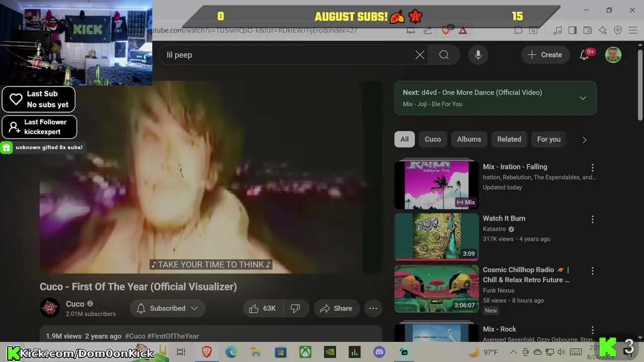Open Discord from the taskbar
Image resolution: width=644 pixels, height=362 pixels.
coord(379,352)
